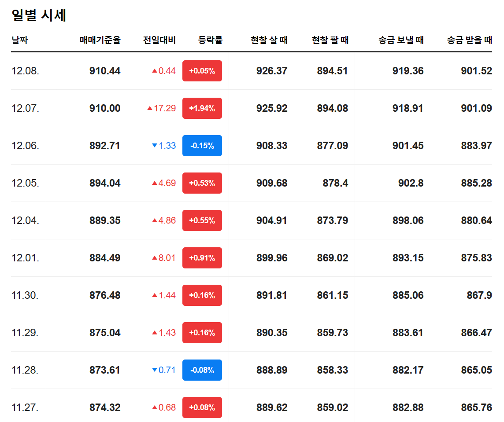
Task: Click the 908.33 cash buy value
Action: click(272, 146)
